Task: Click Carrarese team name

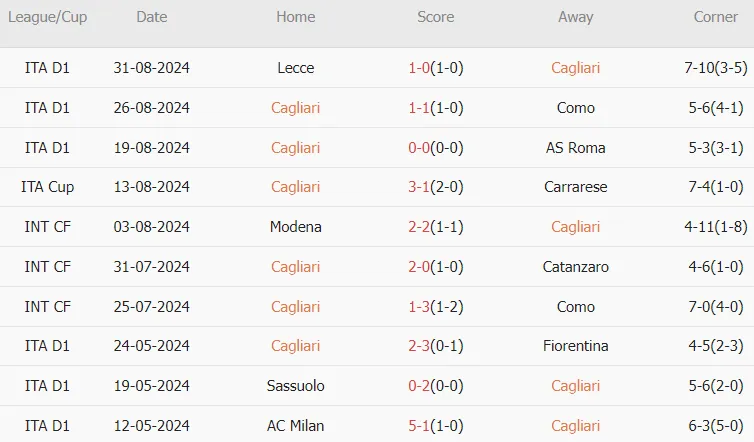Action: pos(575,187)
